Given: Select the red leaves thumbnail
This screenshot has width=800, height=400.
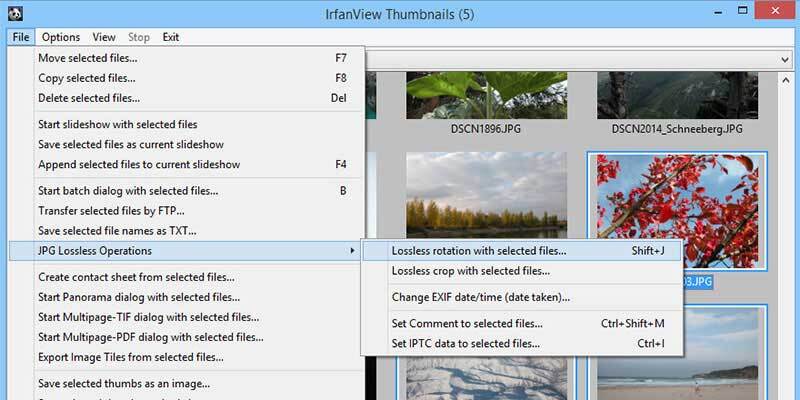Looking at the screenshot, I should pyautogui.click(x=678, y=211).
